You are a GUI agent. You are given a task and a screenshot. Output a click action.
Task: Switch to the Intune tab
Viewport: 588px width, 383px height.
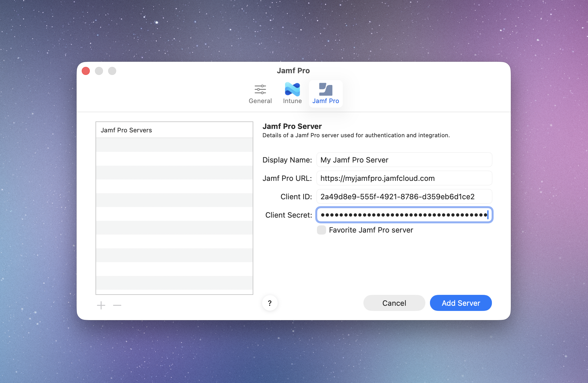[x=292, y=94]
